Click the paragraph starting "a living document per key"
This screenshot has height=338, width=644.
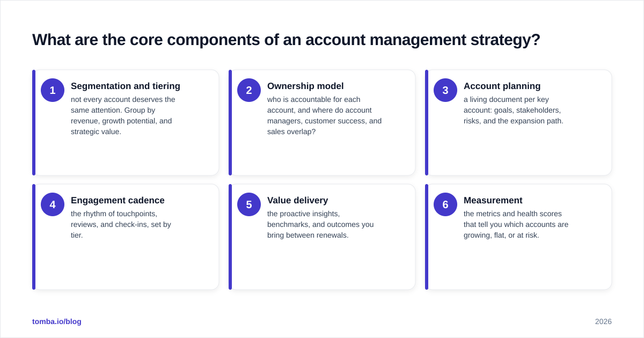click(514, 110)
